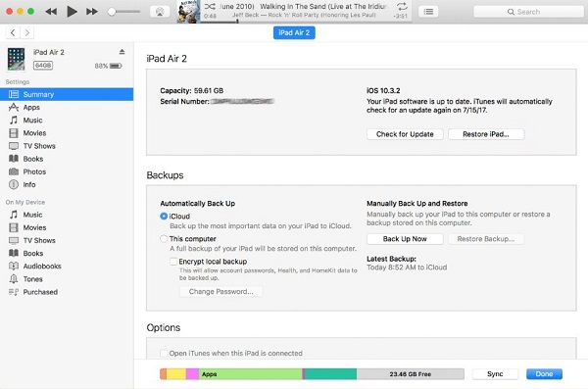Go back with the left chevron

point(13,32)
